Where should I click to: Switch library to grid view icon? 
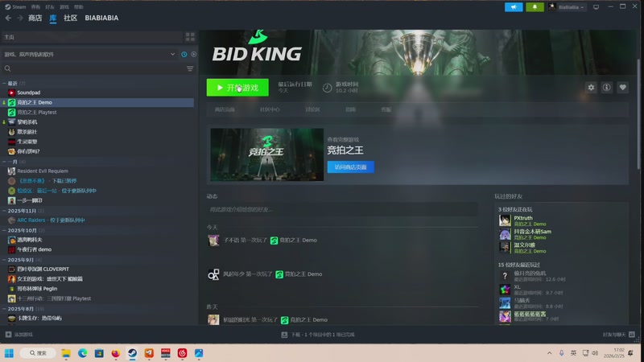[190, 37]
